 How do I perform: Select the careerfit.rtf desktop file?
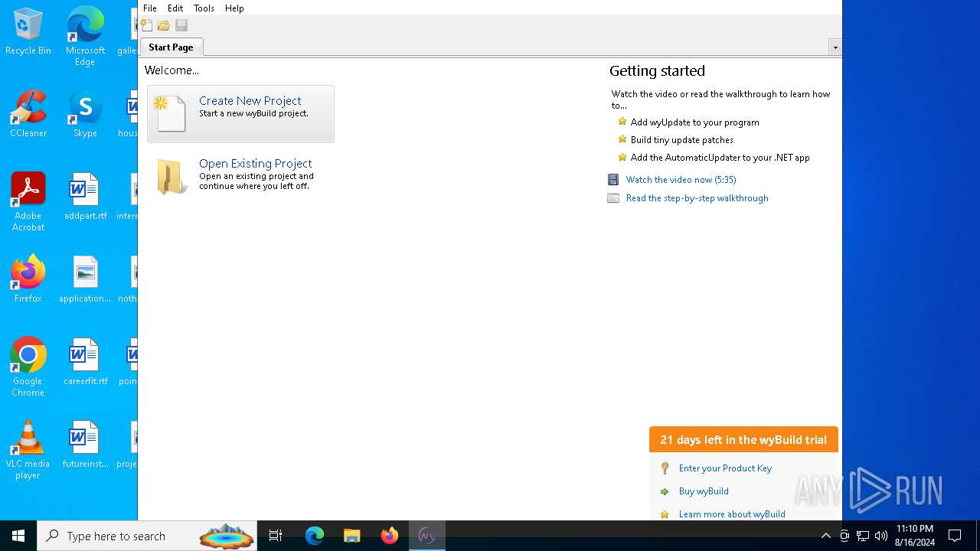tap(85, 362)
